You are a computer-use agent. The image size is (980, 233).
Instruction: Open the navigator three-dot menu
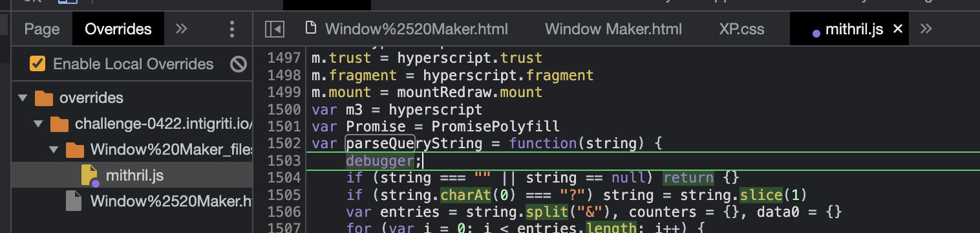(x=233, y=29)
